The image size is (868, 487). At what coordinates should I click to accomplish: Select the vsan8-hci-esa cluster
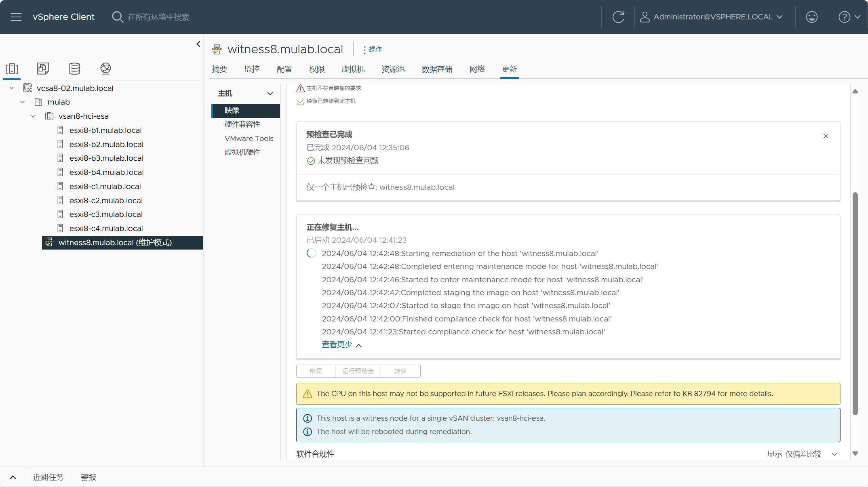[x=83, y=116]
